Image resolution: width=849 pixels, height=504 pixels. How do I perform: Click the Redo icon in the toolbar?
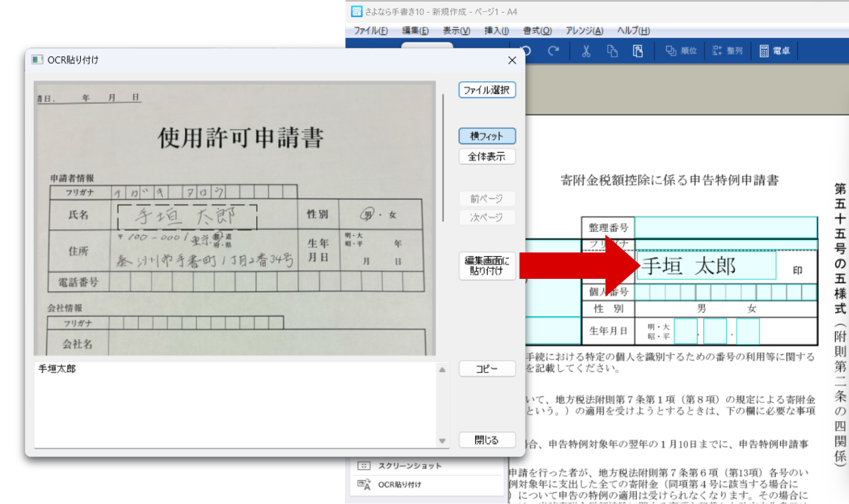(554, 51)
